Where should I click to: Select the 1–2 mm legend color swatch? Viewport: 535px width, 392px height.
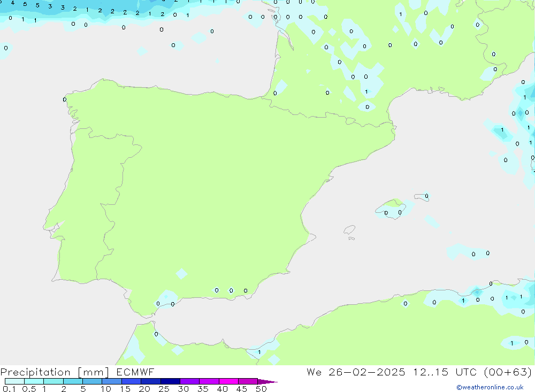pos(53,381)
